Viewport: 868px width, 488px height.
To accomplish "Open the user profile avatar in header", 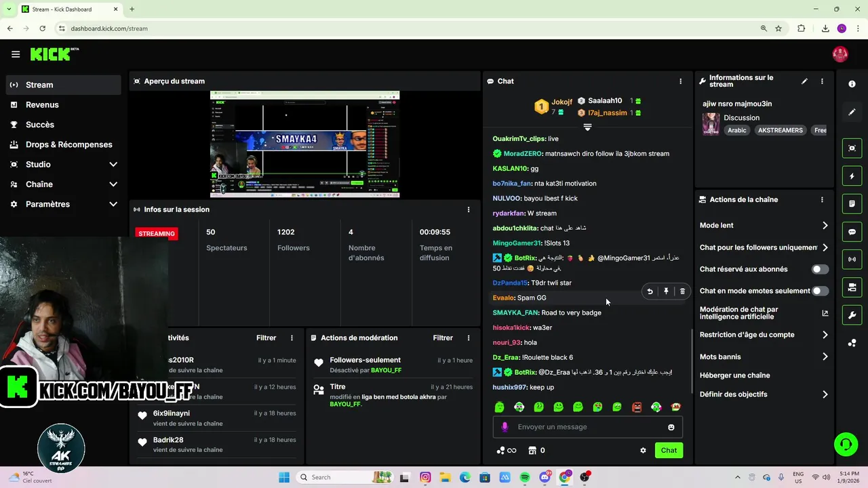I will (840, 54).
